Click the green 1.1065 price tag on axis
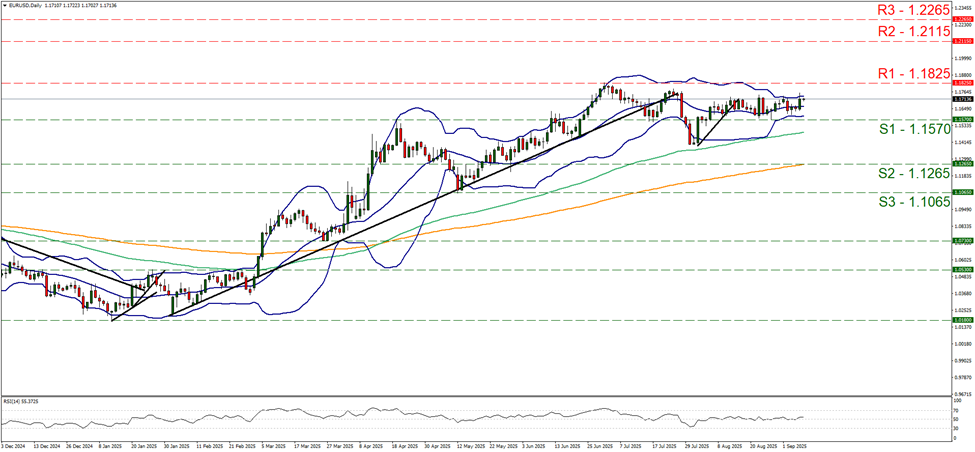975x452 pixels. [960, 192]
